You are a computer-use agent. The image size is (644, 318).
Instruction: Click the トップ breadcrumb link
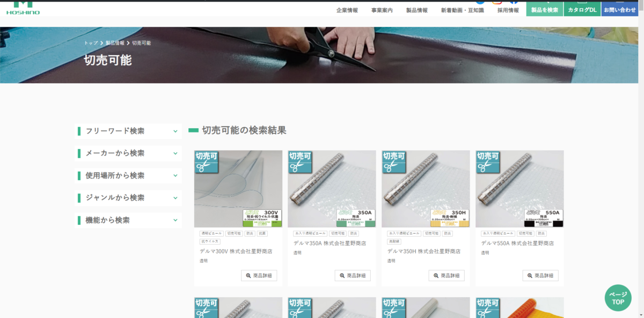coord(91,43)
